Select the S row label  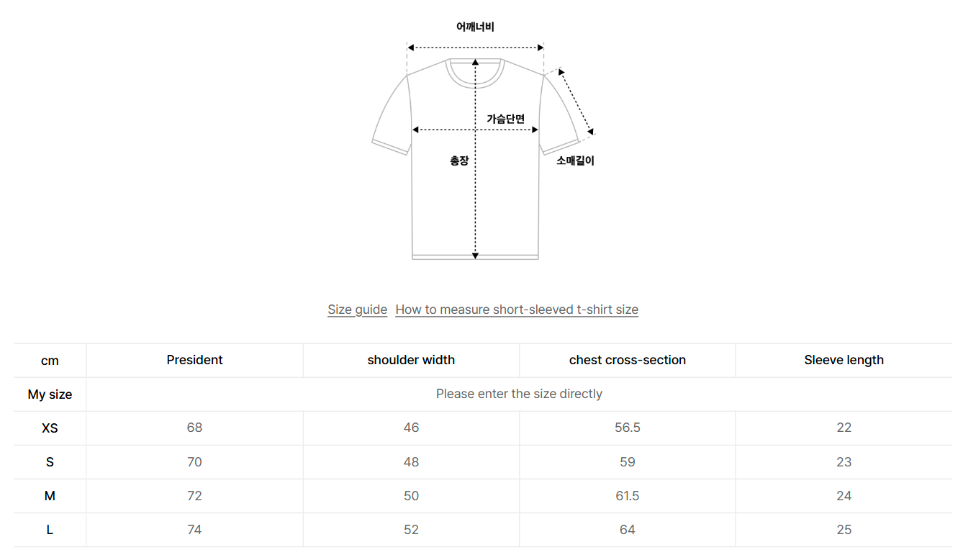[50, 461]
